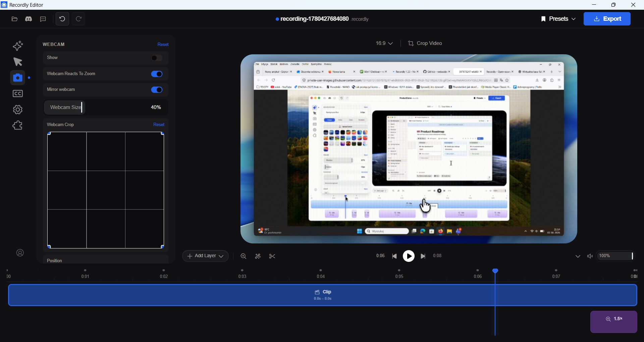Click the scissors split clip icon
The height and width of the screenshot is (342, 644).
272,256
